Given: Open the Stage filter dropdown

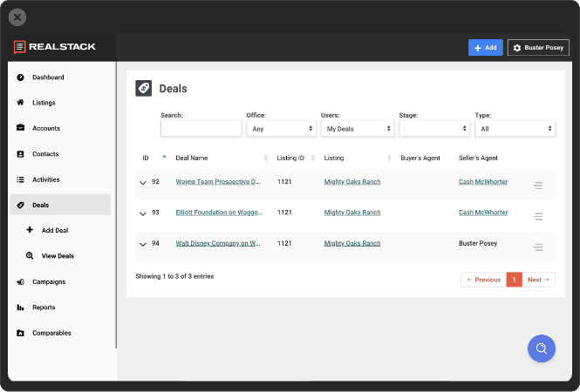Looking at the screenshot, I should pyautogui.click(x=433, y=128).
